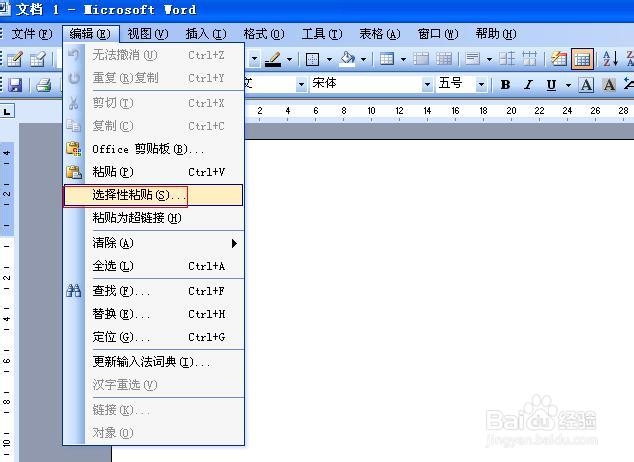Open the line style dropdown arrow
The height and width of the screenshot is (462, 634).
254,59
